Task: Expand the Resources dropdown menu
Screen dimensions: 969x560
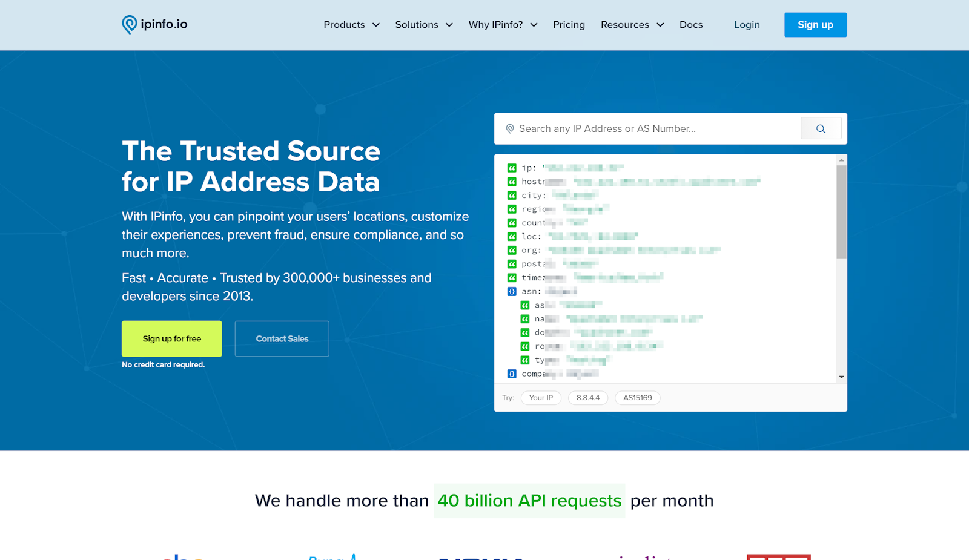Action: tap(632, 25)
